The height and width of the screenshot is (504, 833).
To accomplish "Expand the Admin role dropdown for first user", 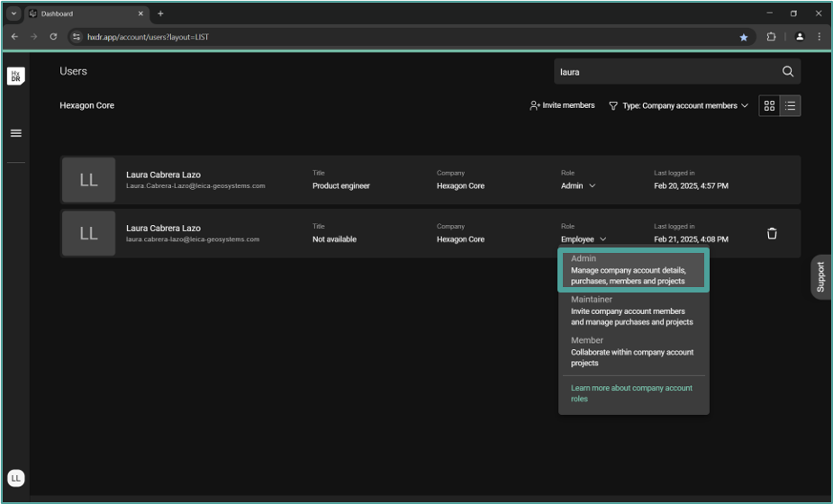I will click(577, 186).
